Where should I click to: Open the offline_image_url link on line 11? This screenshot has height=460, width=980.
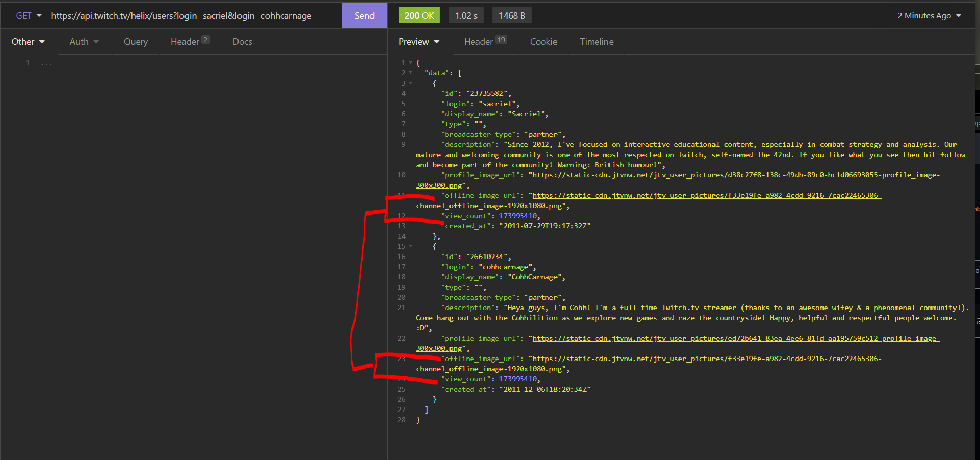click(707, 195)
